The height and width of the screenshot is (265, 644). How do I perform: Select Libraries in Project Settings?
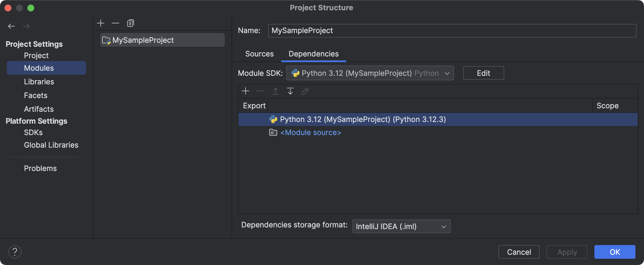pos(39,81)
